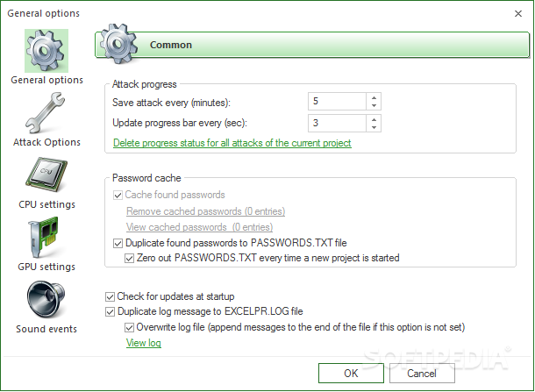This screenshot has width=535, height=392.
Task: Toggle Duplicate found passwords to PASSWORDS.TXT checkbox
Action: click(118, 244)
